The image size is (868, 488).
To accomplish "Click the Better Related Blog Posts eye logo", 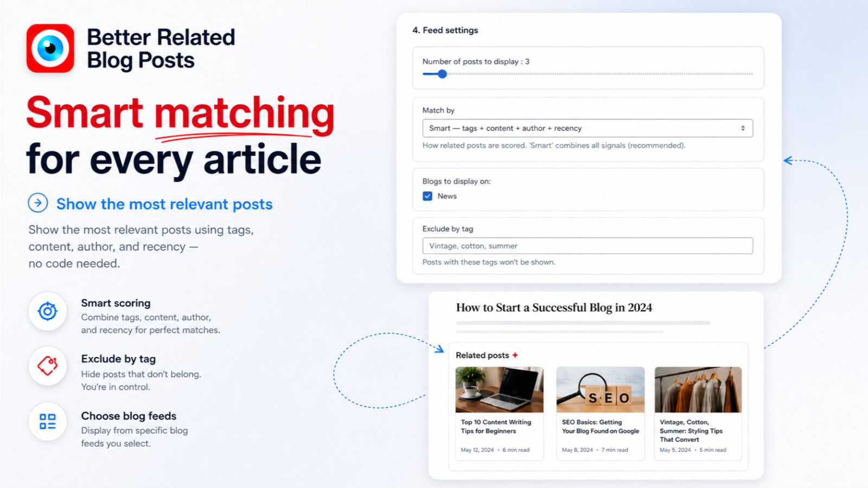I will click(x=50, y=48).
